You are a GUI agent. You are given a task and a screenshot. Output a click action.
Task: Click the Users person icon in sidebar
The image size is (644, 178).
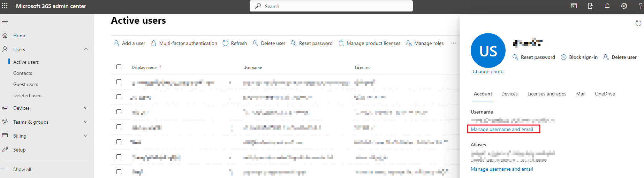pyautogui.click(x=5, y=49)
